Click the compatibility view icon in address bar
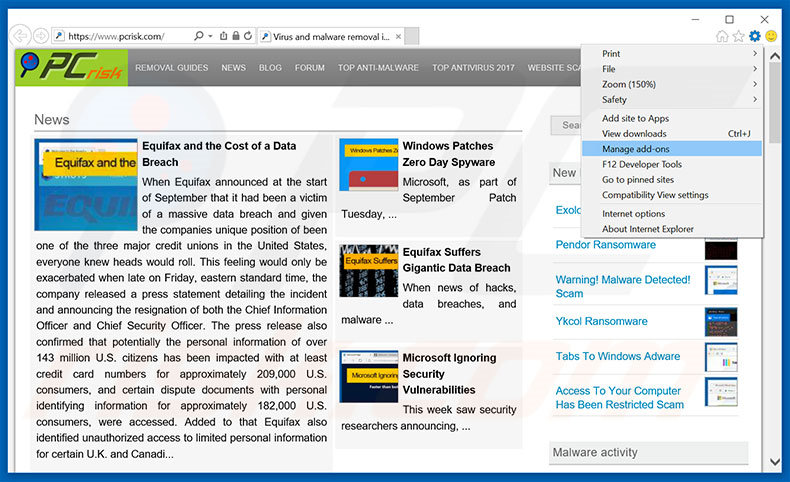The width and height of the screenshot is (790, 482). 224,36
